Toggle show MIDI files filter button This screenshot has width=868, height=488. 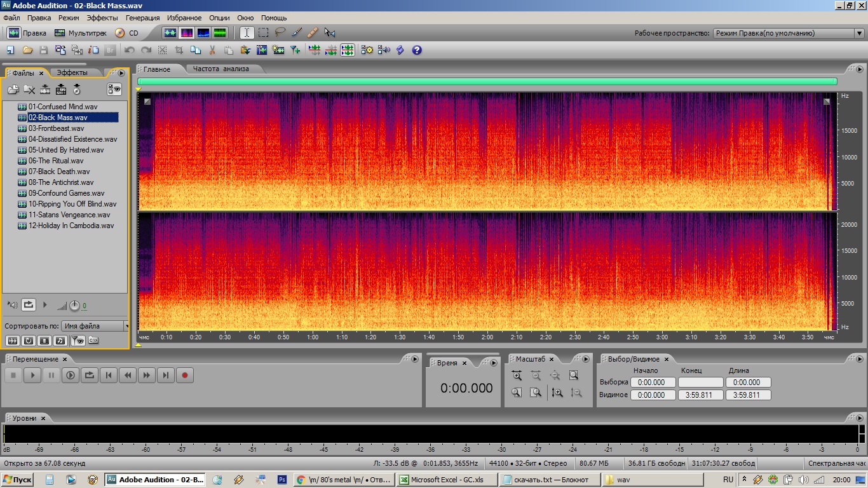click(60, 341)
